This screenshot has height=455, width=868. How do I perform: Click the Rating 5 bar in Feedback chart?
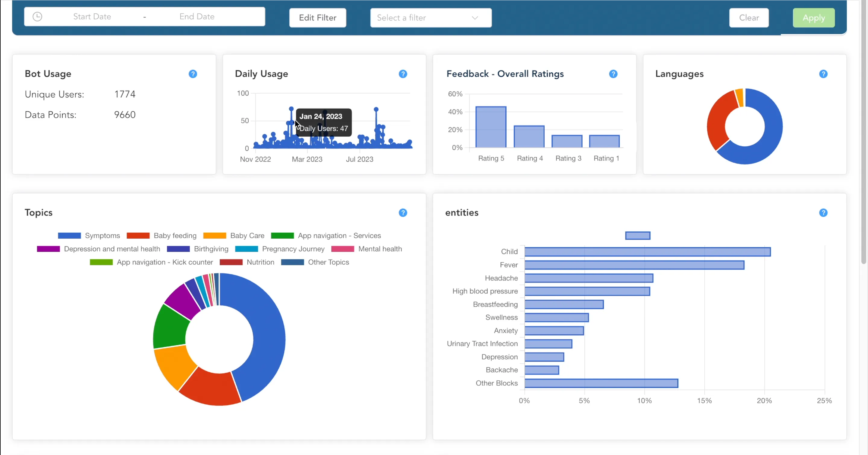click(x=491, y=127)
